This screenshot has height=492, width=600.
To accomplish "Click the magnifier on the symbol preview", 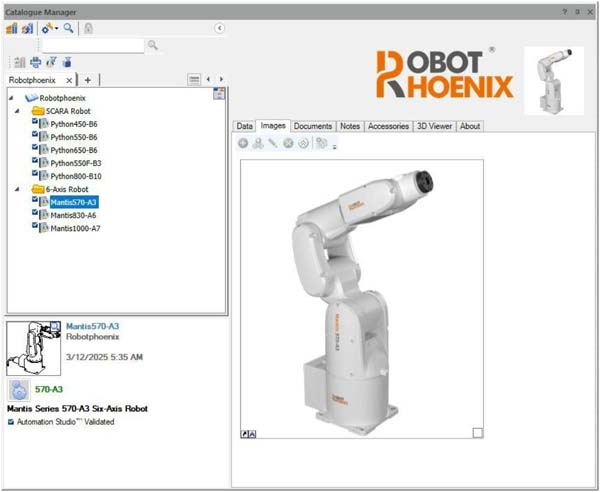I will pos(55,326).
